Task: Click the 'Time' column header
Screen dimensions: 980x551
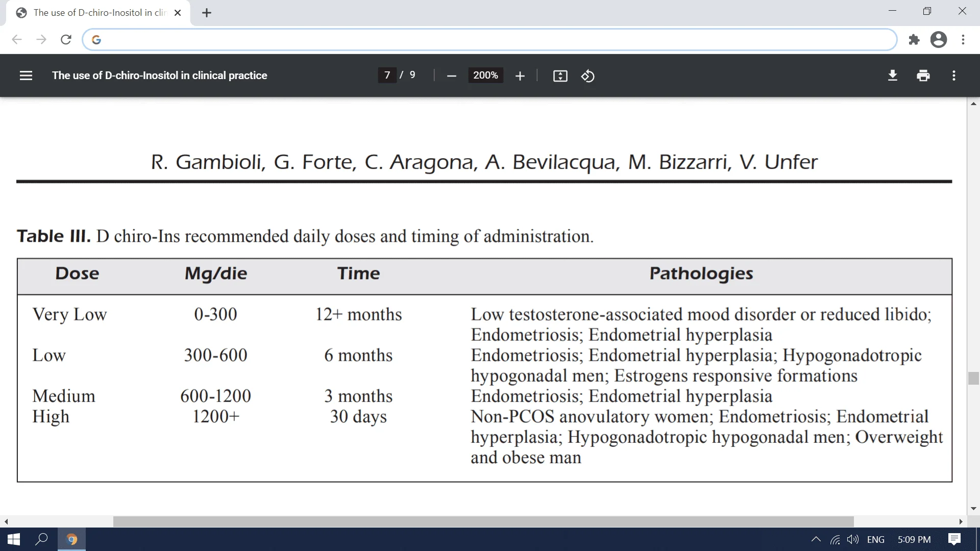Action: point(358,273)
